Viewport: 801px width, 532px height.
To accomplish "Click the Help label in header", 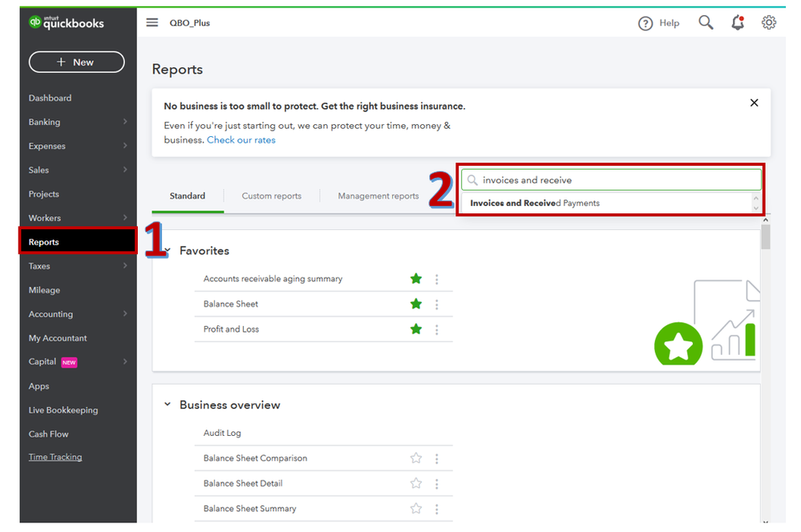I will click(x=670, y=23).
